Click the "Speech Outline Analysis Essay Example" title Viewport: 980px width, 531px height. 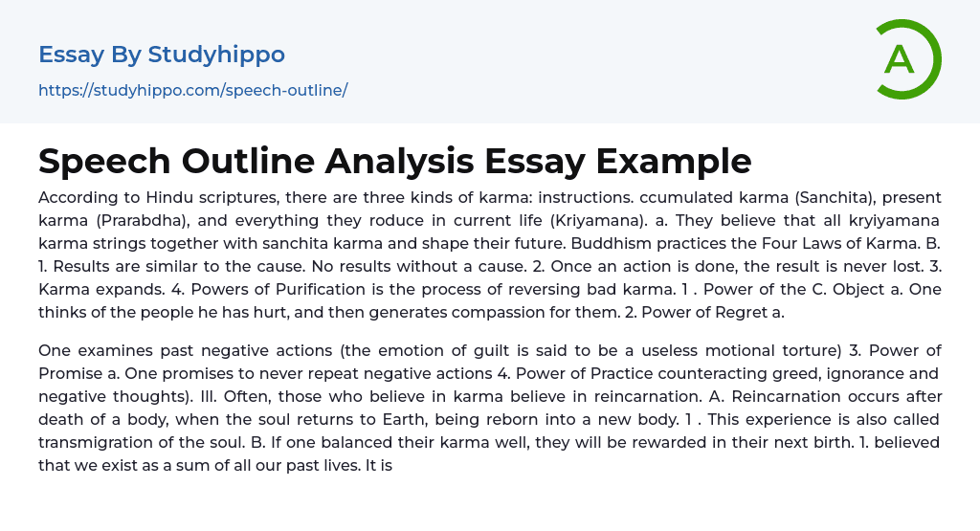click(x=394, y=161)
